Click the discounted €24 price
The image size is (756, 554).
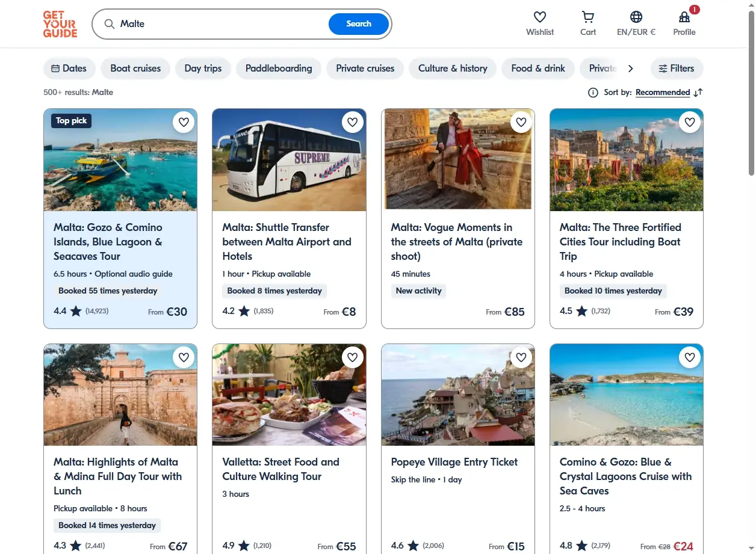click(x=683, y=546)
